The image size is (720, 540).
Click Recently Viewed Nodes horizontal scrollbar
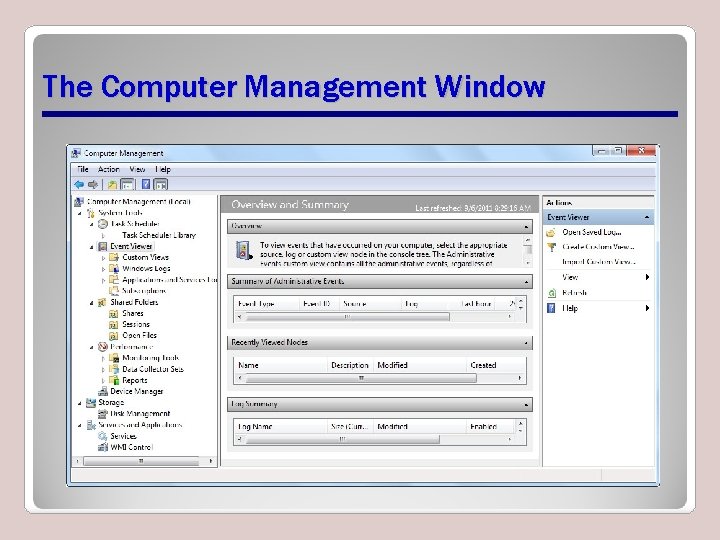click(361, 378)
